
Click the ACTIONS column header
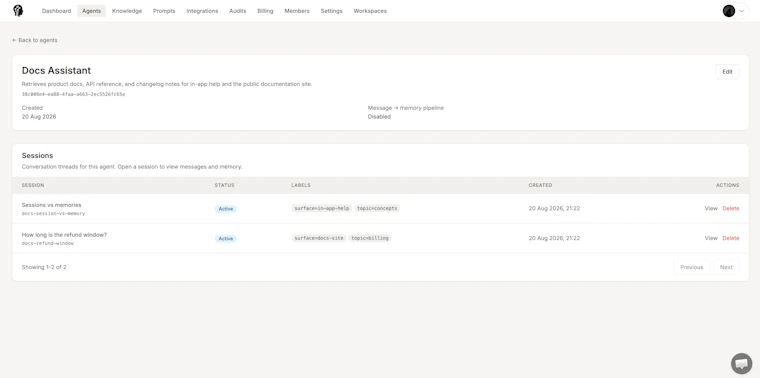(x=728, y=185)
